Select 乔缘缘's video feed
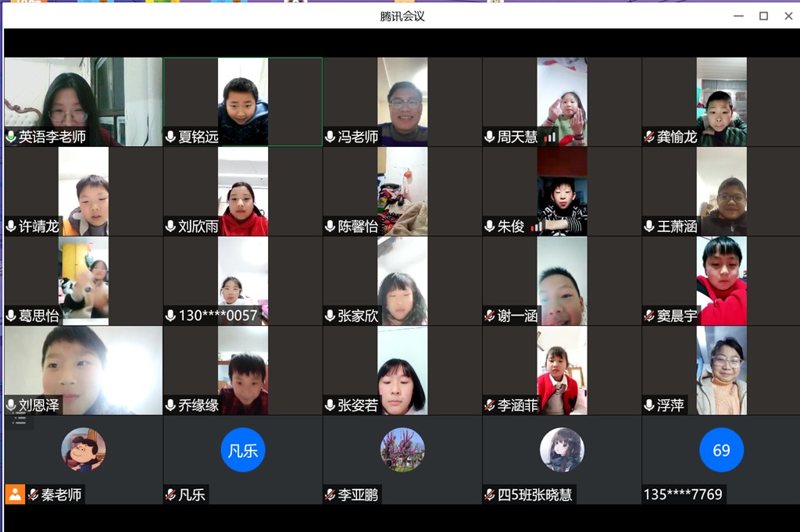Viewport: 800px width, 532px height. click(x=243, y=370)
